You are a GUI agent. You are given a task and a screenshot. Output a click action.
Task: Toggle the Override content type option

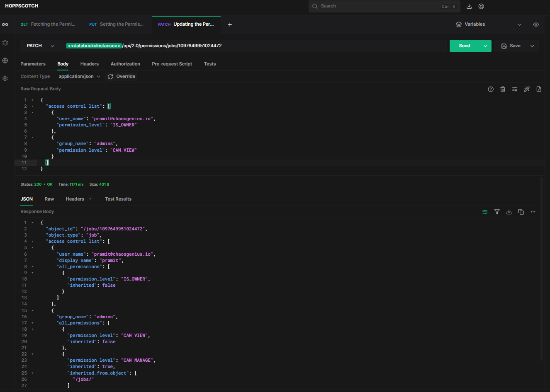click(122, 77)
